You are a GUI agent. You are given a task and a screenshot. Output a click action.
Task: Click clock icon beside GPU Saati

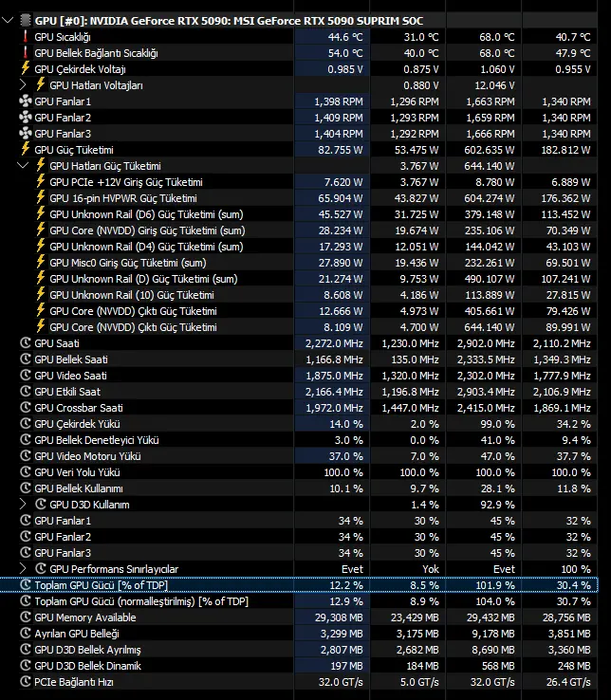pyautogui.click(x=26, y=342)
